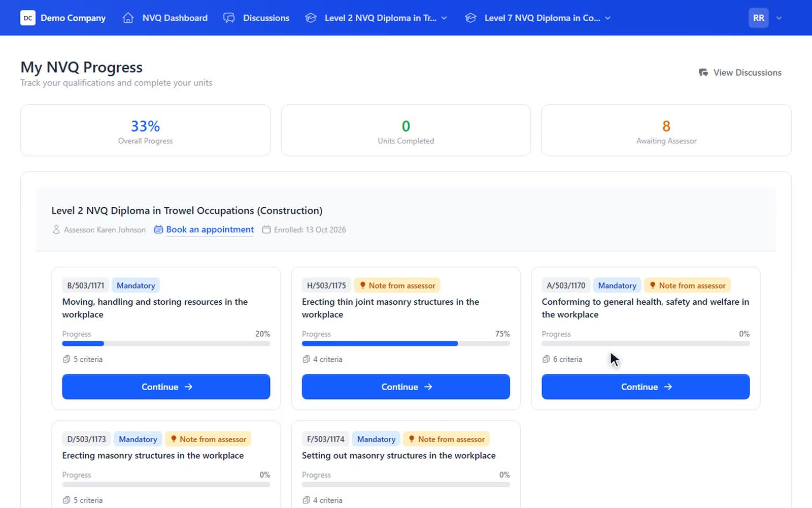Click the Demo Company name

[73, 18]
